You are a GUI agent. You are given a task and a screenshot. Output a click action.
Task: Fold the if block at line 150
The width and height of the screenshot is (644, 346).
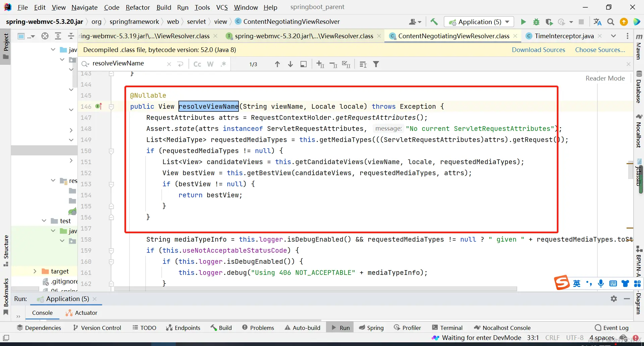[111, 151]
